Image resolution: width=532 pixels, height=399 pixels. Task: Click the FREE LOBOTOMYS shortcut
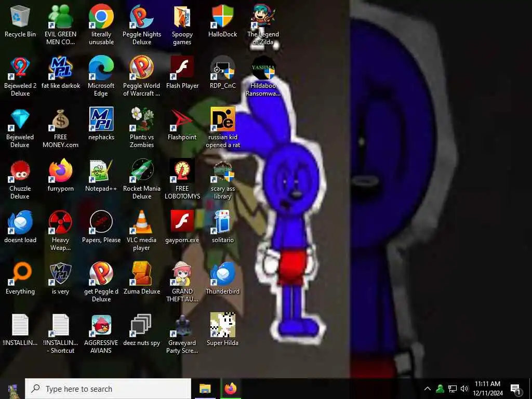click(x=182, y=170)
